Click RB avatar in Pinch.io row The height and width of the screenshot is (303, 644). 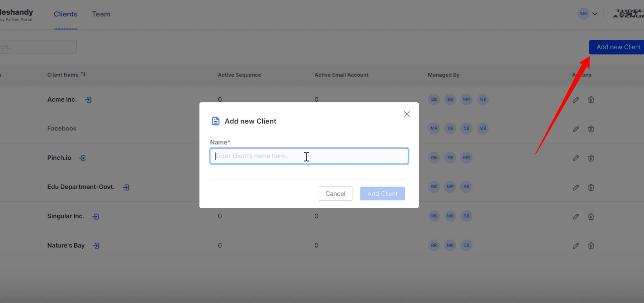point(434,158)
